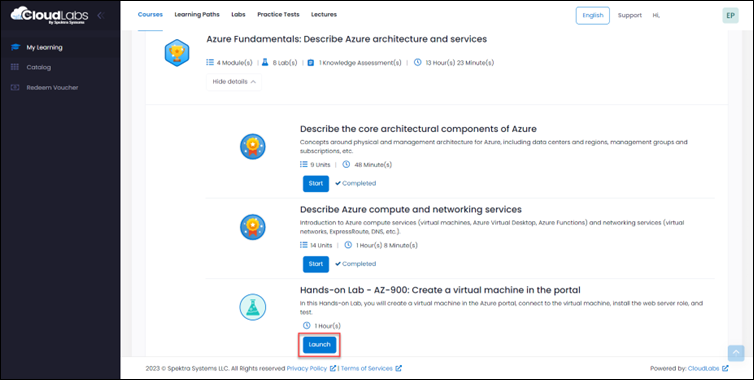Click the CloudLabs logo
This screenshot has height=380, width=754.
pyautogui.click(x=50, y=15)
